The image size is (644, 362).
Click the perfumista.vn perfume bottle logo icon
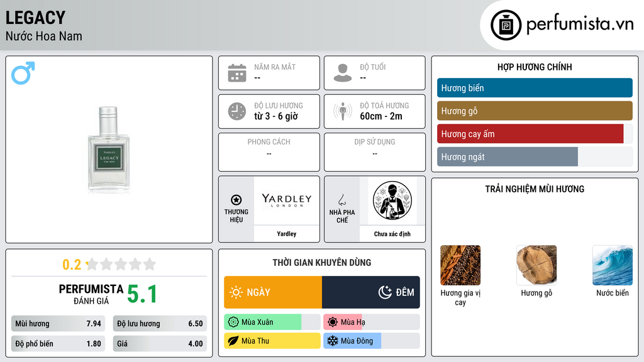[506, 25]
